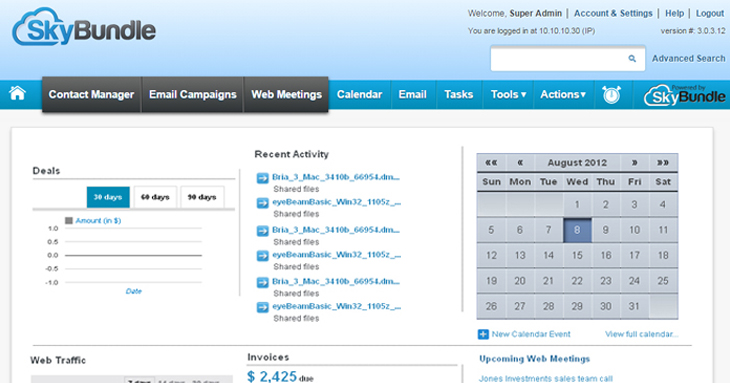This screenshot has width=730, height=383.
Task: Open first Bria_3_Mac_3410b_66954 file link
Action: (336, 177)
